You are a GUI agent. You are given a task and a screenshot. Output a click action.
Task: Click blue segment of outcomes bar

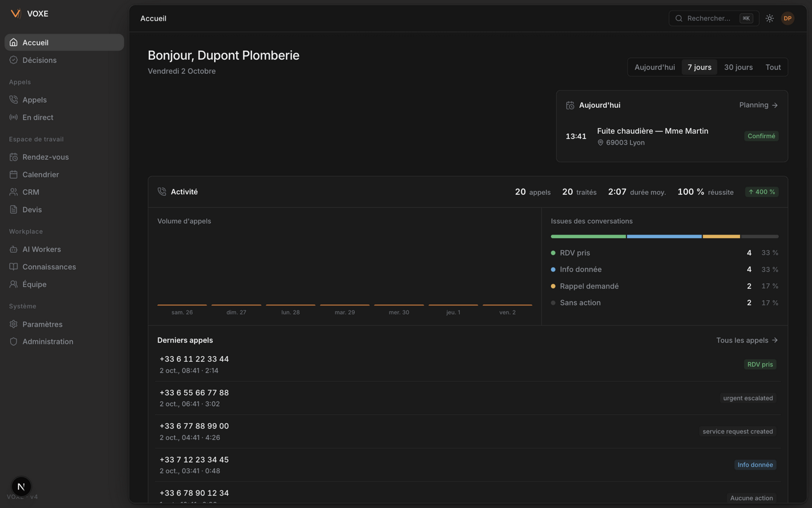664,237
